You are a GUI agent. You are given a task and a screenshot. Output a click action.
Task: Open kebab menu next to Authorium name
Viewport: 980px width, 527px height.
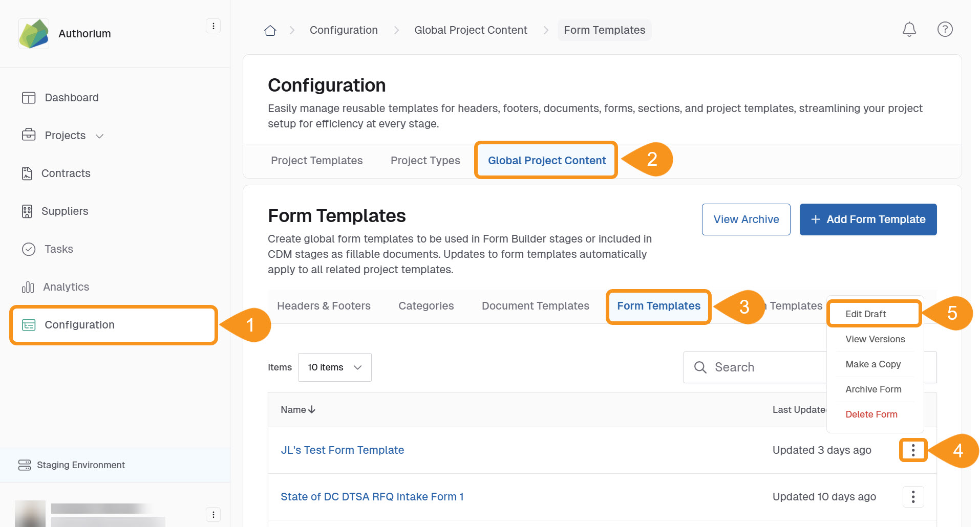[x=213, y=26]
